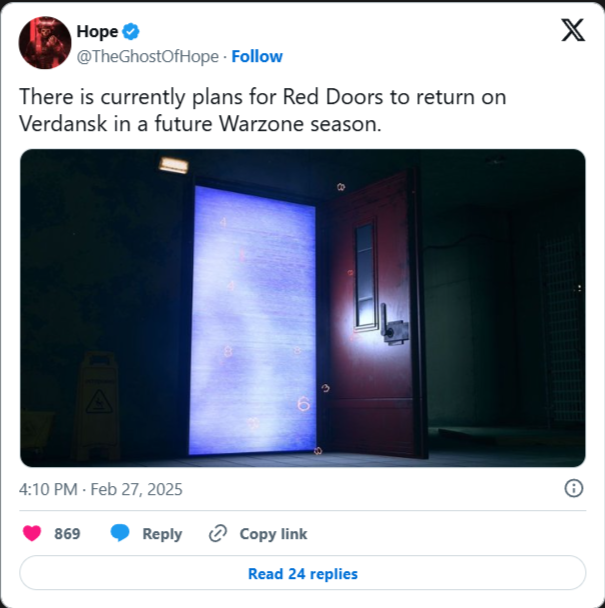Follow the TheGhostOfHope account
Image resolution: width=605 pixels, height=608 pixels.
tap(257, 57)
